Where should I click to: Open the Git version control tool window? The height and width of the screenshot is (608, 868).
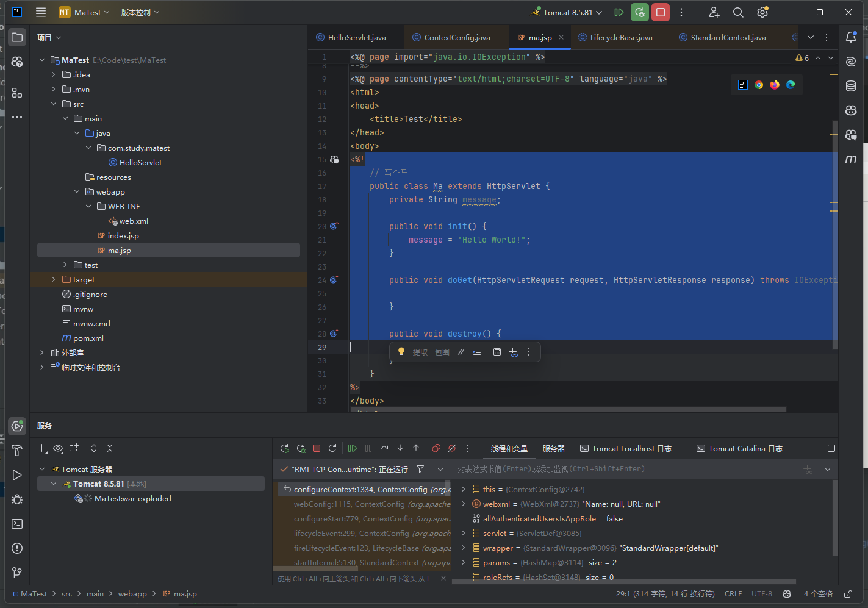click(x=17, y=573)
